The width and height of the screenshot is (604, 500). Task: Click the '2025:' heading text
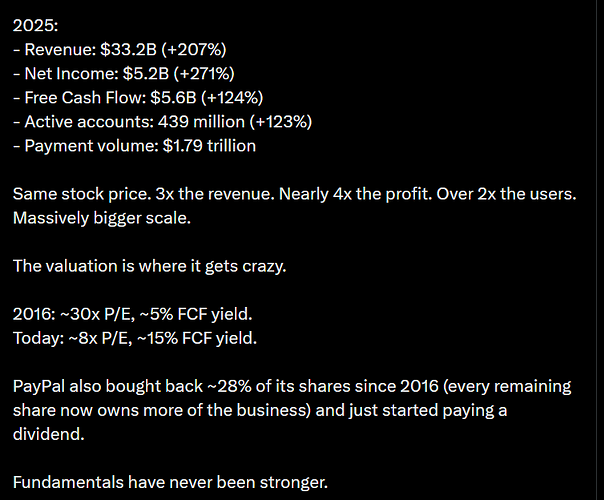[35, 26]
